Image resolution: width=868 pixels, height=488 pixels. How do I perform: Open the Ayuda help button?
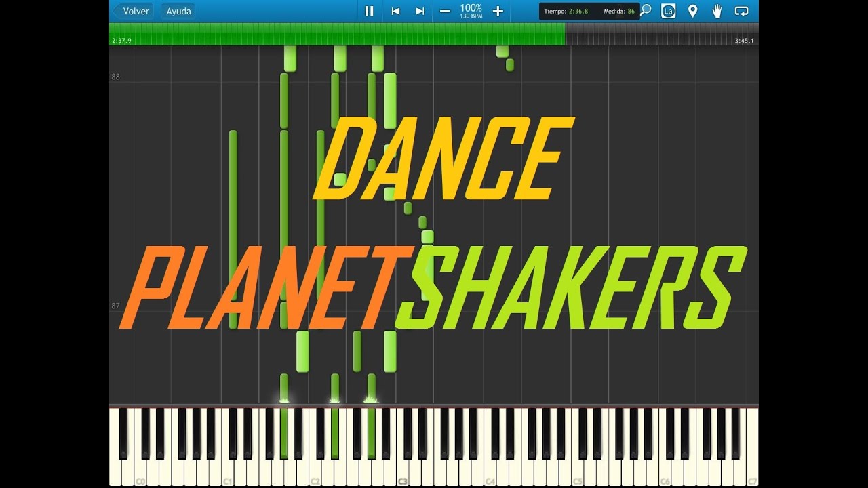[179, 11]
